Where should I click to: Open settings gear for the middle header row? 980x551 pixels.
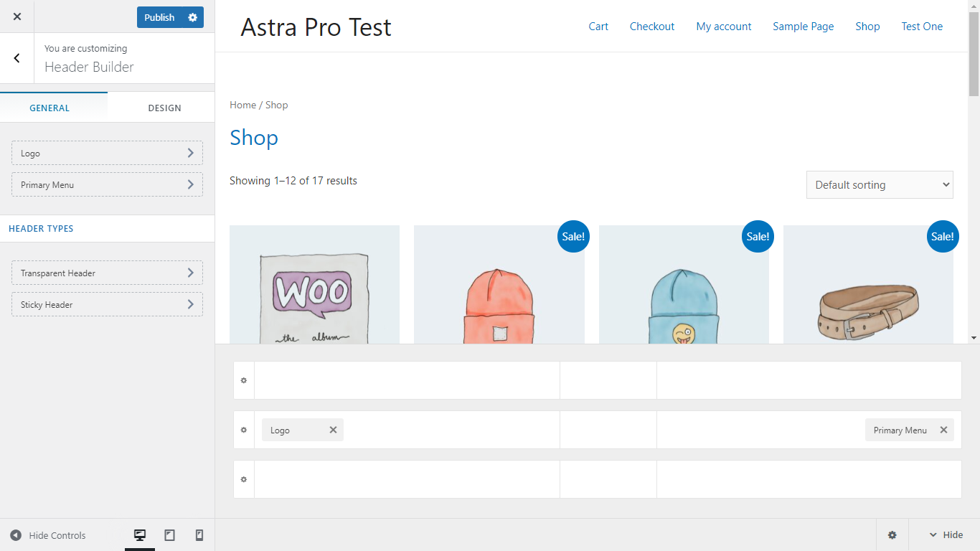click(244, 430)
